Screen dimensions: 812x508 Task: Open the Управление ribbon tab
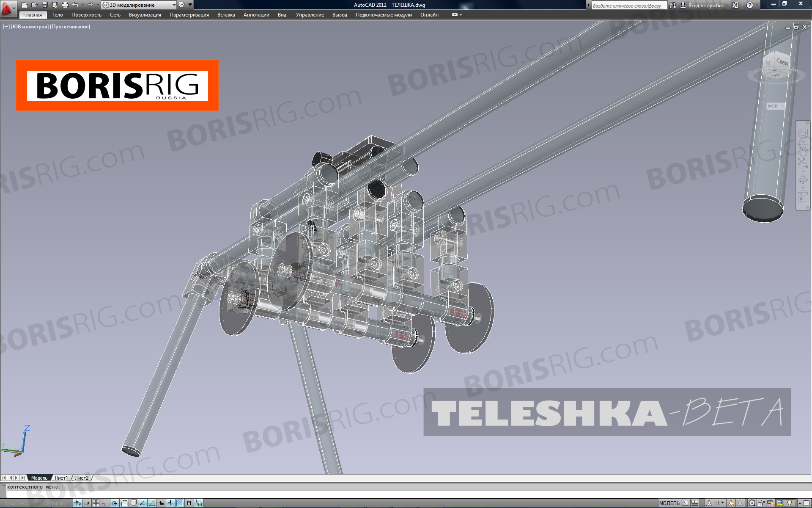(x=310, y=15)
